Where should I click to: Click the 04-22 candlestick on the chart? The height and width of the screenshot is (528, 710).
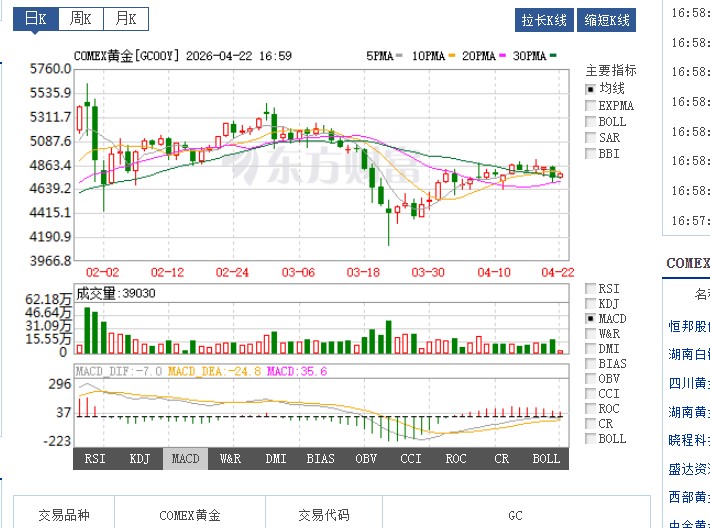pyautogui.click(x=560, y=175)
